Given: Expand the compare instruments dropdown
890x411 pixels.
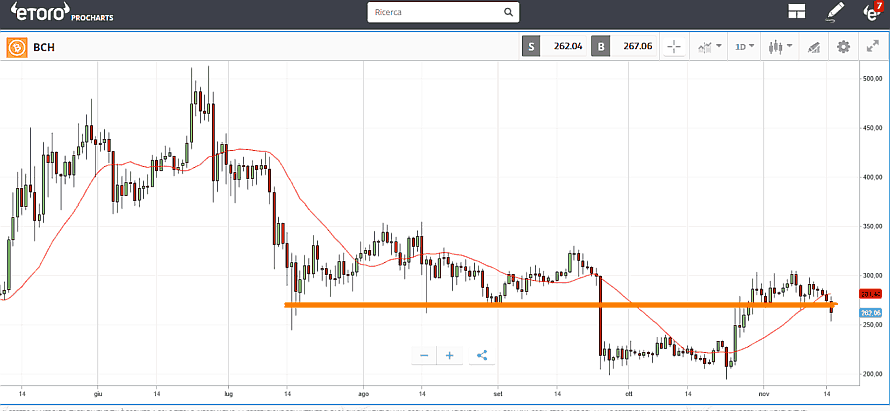Looking at the screenshot, I should click(710, 47).
